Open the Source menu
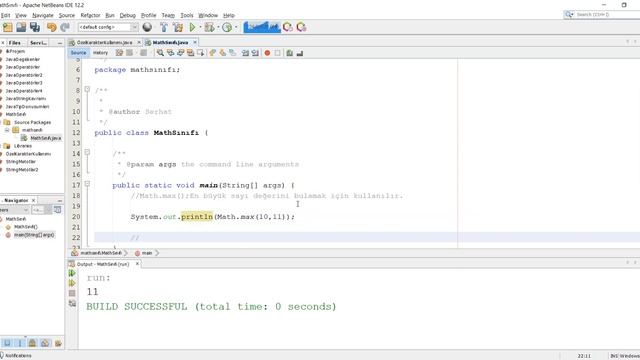640x360 pixels. click(x=67, y=15)
